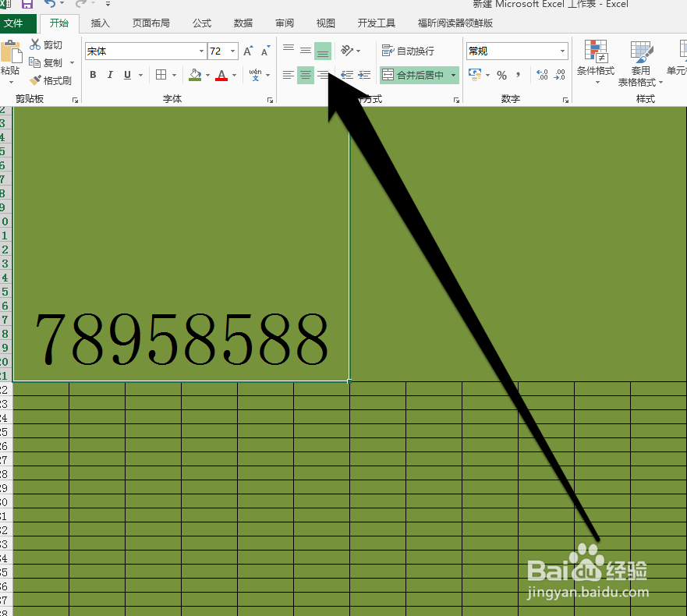Click the font size box showing 72
Screen dimensions: 687x616
pos(218,51)
